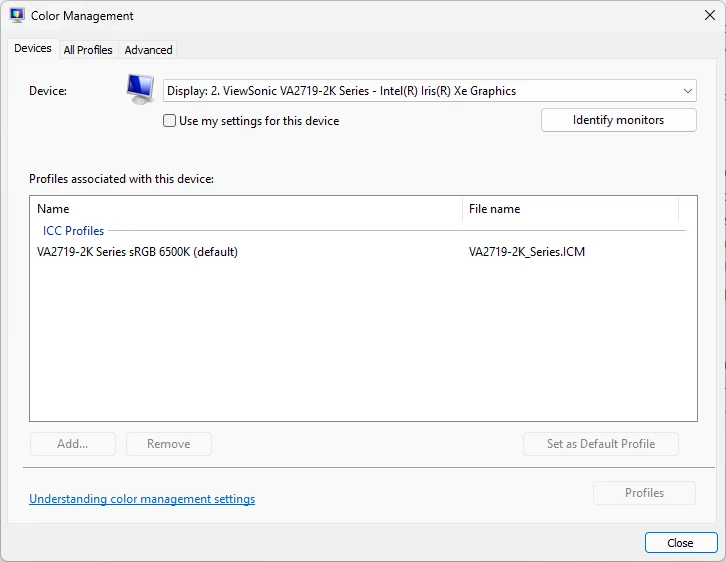
Task: Click the Add... button
Action: pos(73,444)
